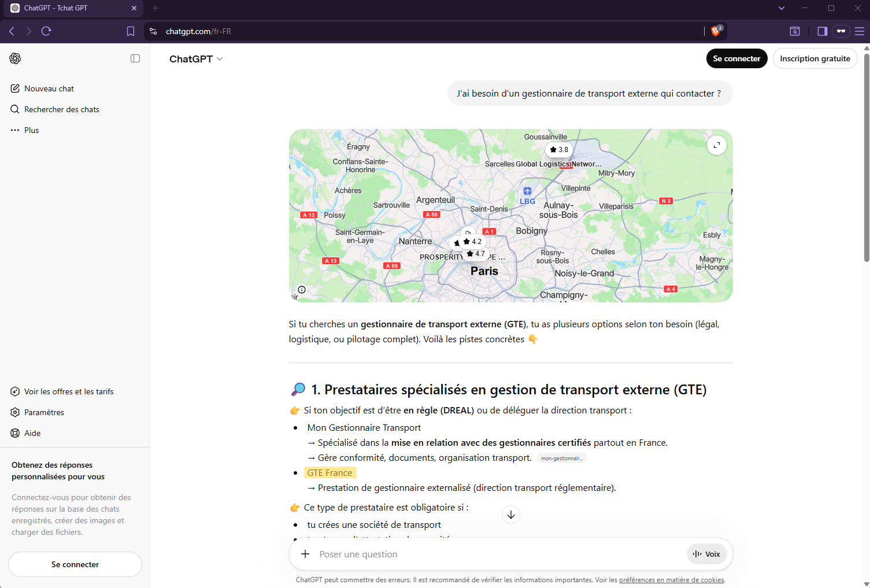Click the plus attach icon in composer
This screenshot has width=870, height=588.
305,554
